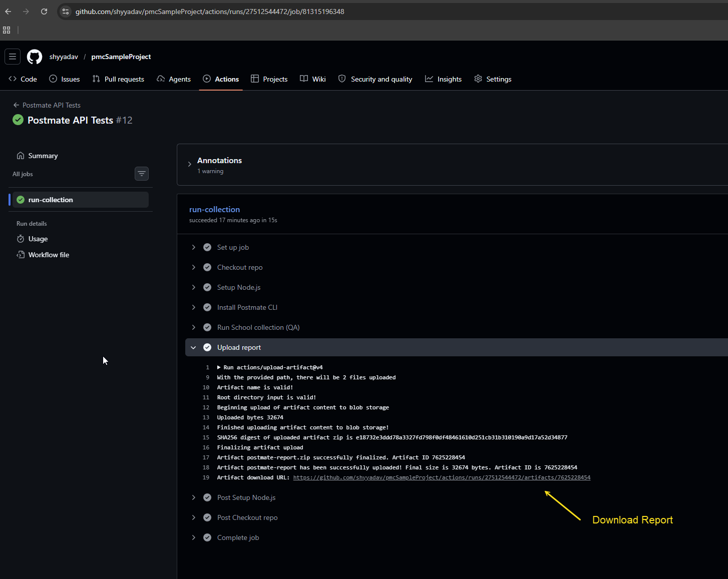
Task: Open the artifact download URL link
Action: [442, 477]
